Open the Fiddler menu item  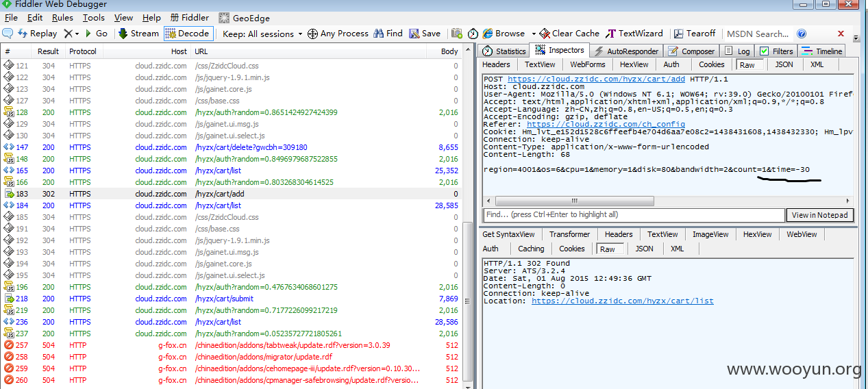point(190,18)
